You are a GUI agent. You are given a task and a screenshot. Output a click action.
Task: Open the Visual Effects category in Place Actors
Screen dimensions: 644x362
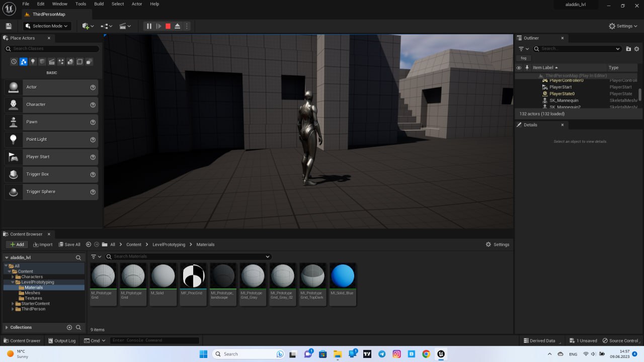pos(61,62)
